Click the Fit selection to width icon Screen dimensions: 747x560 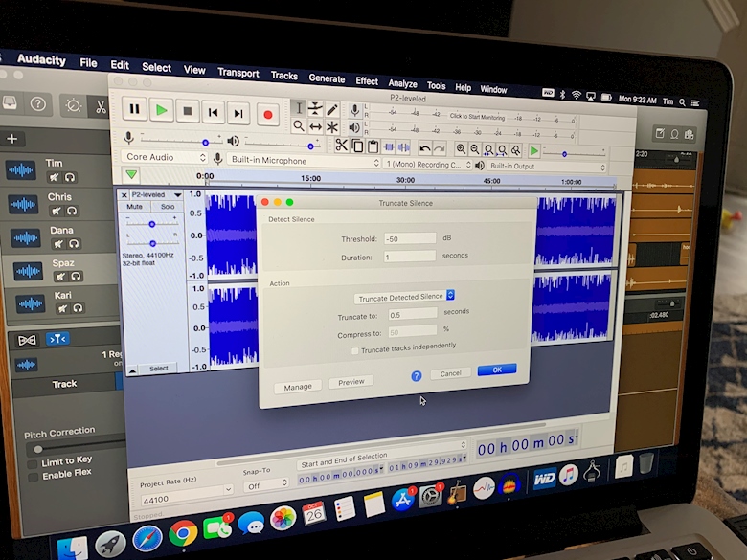click(x=488, y=150)
